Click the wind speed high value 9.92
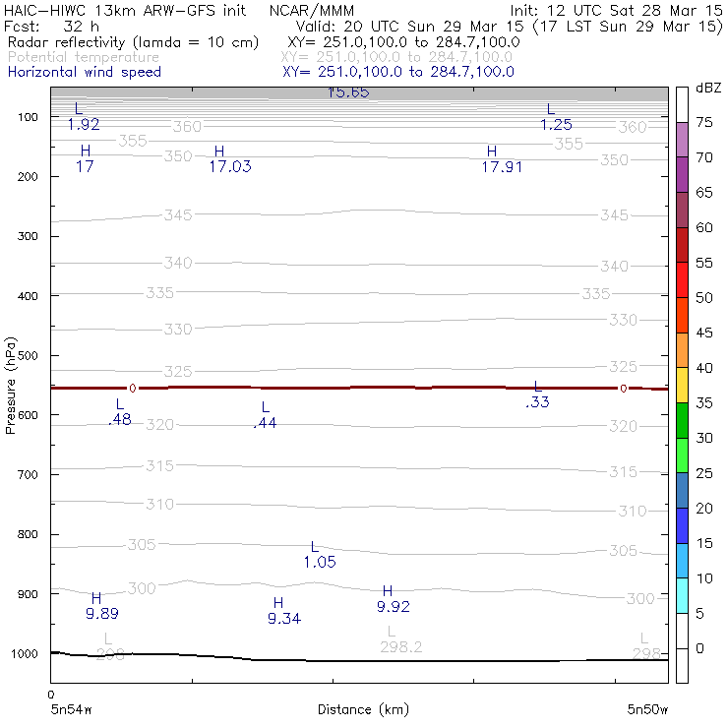 click(394, 607)
